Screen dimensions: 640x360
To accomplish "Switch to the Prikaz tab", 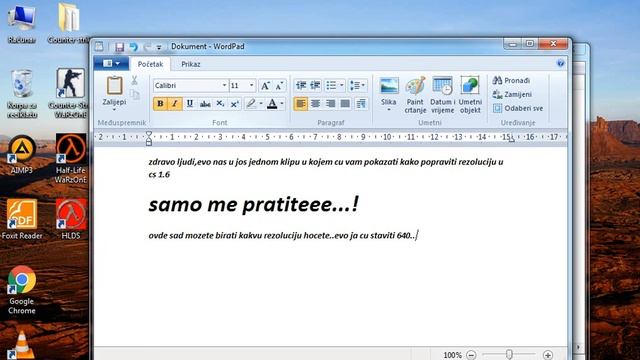I will pos(191,64).
